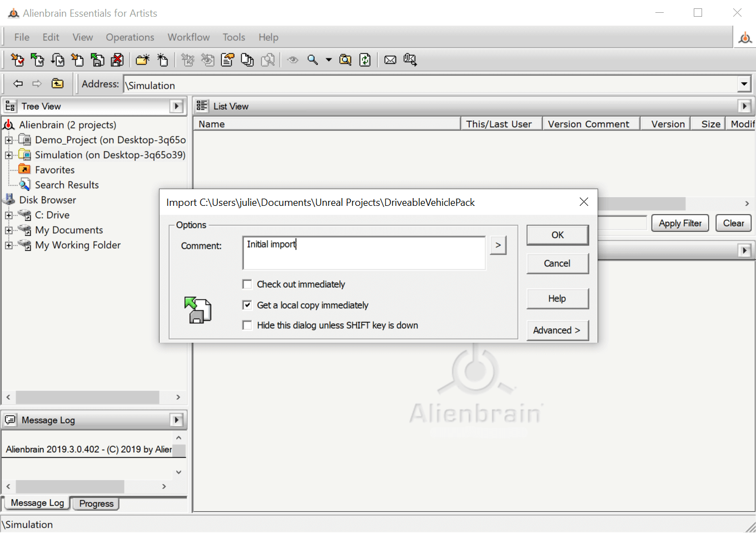
Task: Click the properties document toolbar icon
Action: pyautogui.click(x=227, y=60)
